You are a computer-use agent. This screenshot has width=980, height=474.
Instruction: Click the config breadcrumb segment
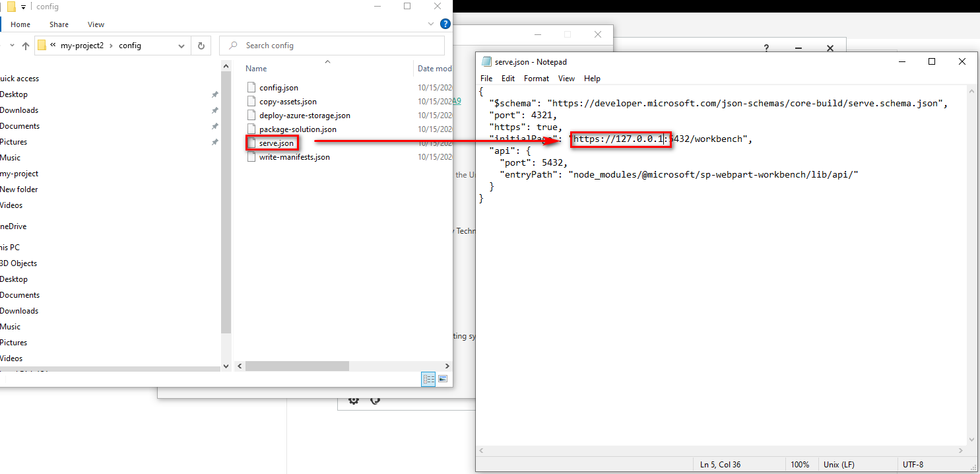[x=130, y=46]
